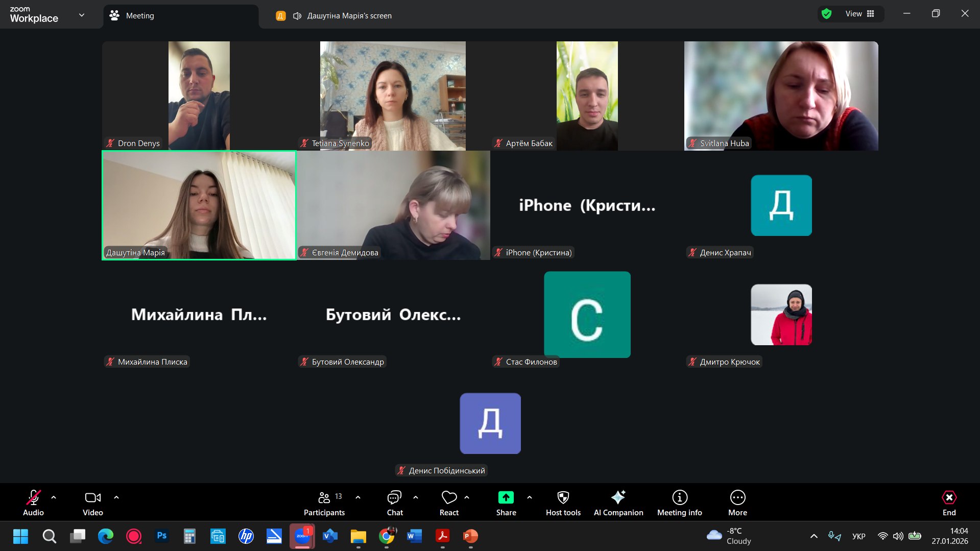This screenshot has height=551, width=980.
Task: Open Google Chrome from the taskbar
Action: 387,536
